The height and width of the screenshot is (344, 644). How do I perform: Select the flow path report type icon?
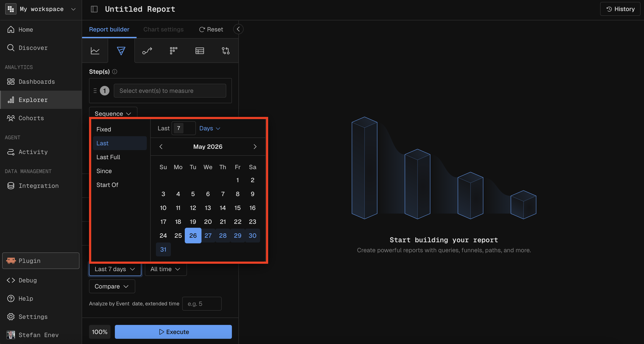click(147, 51)
